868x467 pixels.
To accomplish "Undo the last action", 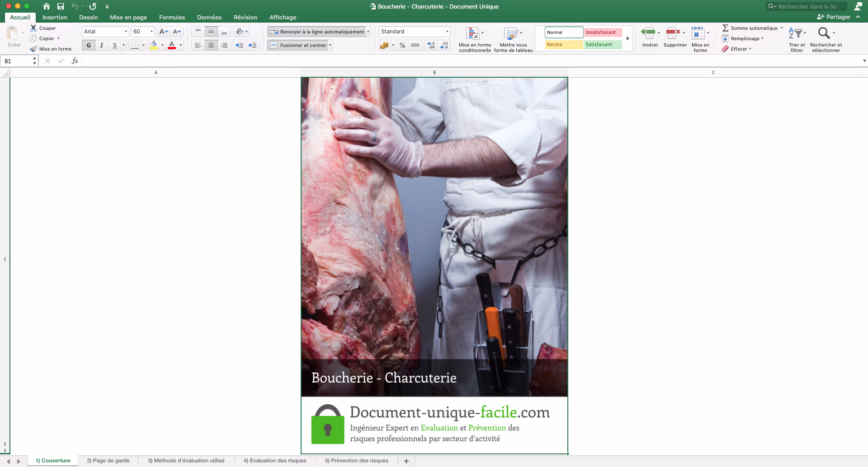I will point(75,6).
